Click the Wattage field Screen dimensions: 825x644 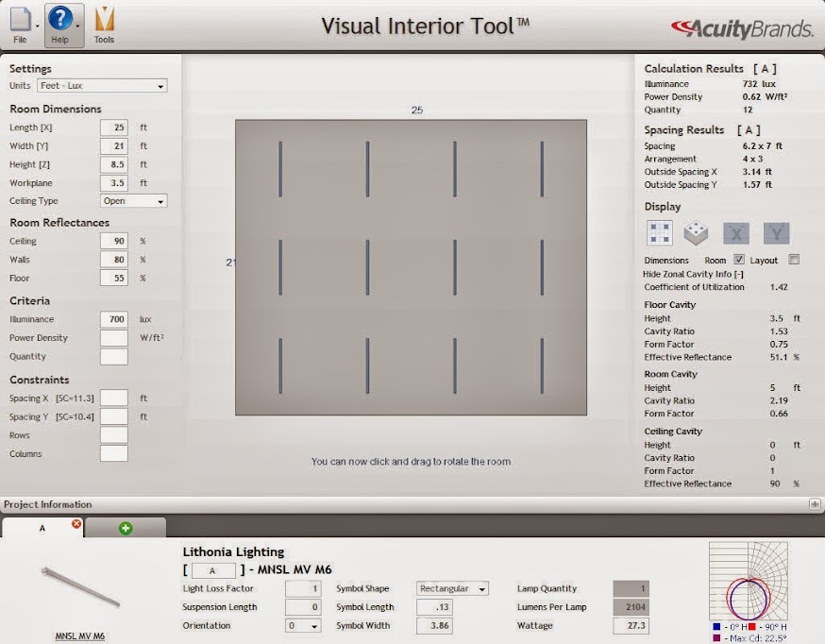[631, 625]
